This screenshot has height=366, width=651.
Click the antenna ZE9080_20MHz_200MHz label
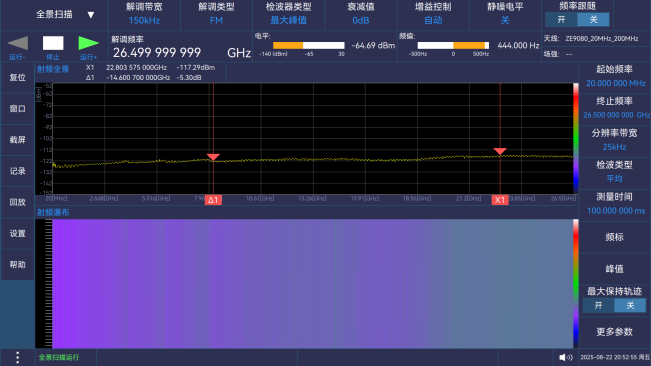click(601, 39)
